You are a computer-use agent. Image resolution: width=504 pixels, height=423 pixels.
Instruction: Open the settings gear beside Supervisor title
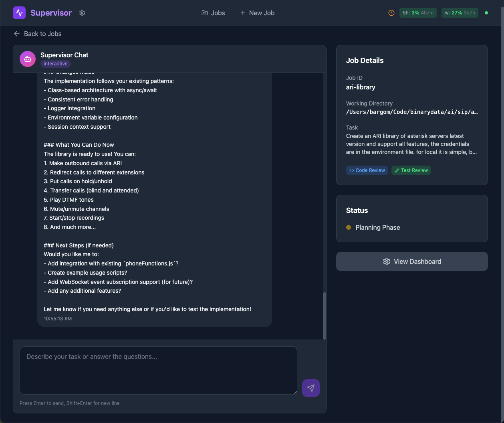coord(82,13)
